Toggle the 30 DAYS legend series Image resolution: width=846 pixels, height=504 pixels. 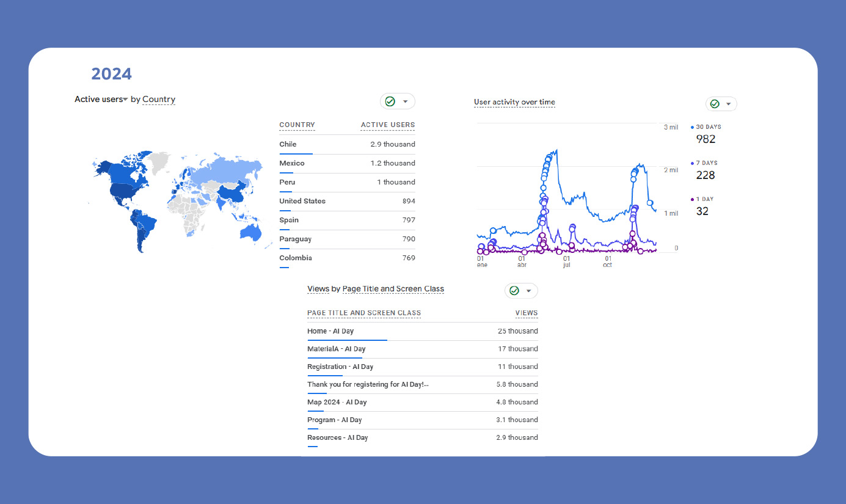point(706,127)
